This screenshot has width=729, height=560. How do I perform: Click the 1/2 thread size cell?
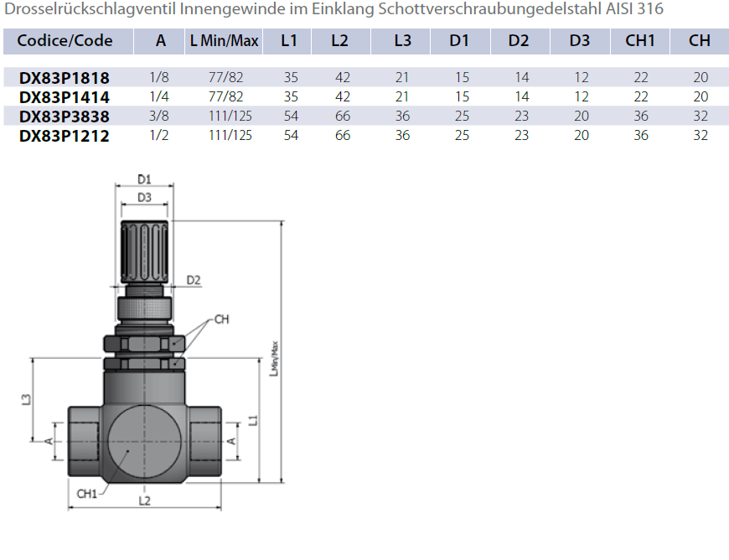[159, 135]
